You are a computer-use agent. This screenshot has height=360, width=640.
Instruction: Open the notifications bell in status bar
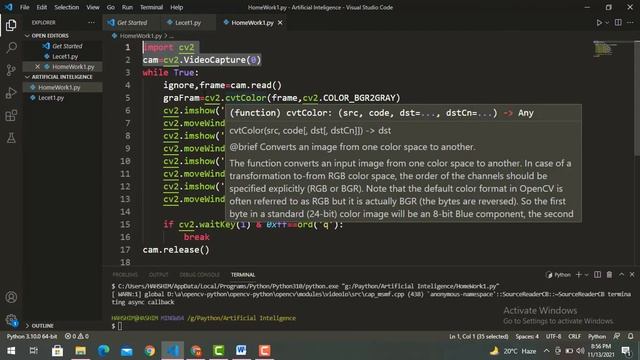(x=631, y=336)
